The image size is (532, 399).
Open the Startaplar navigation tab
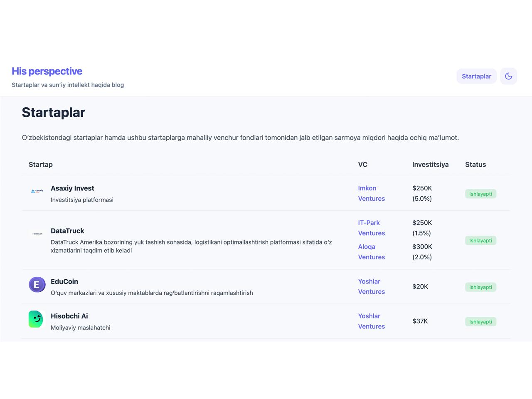pos(476,76)
